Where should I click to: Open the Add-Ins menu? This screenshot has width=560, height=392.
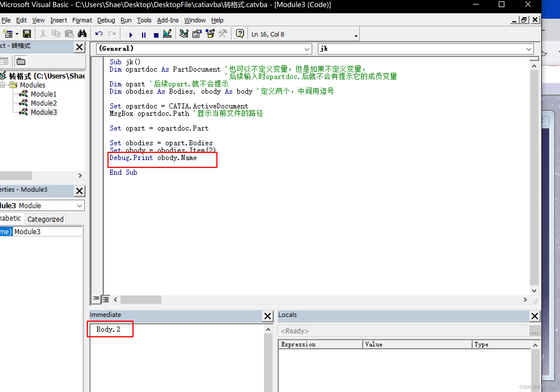pos(168,20)
